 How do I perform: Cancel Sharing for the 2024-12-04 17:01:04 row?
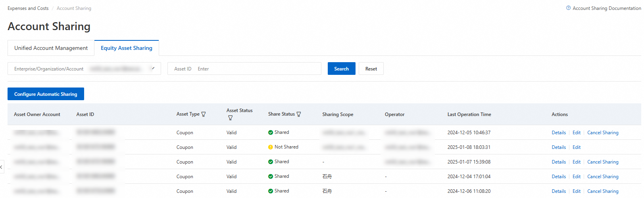pyautogui.click(x=603, y=177)
